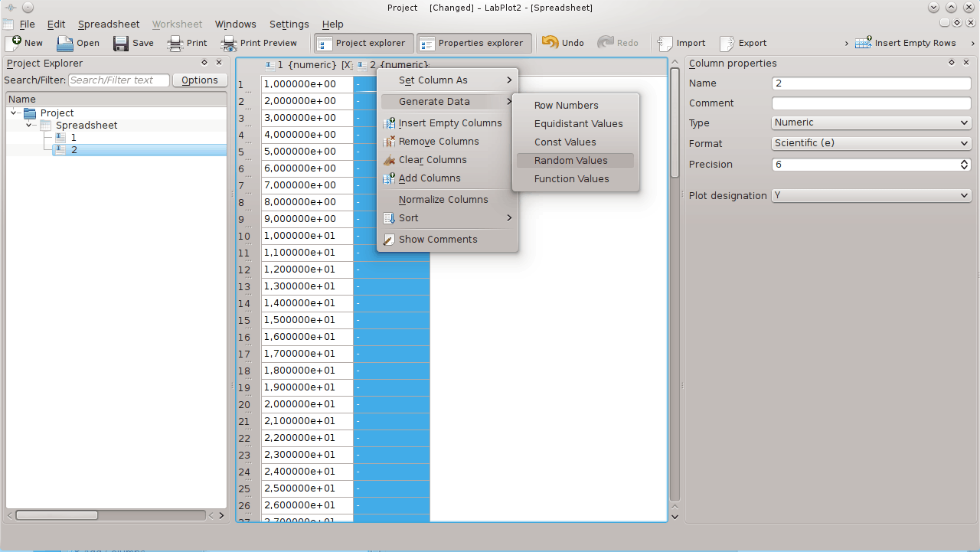Toggle the Project explorer panel button
This screenshot has width=980, height=552.
pyautogui.click(x=364, y=43)
